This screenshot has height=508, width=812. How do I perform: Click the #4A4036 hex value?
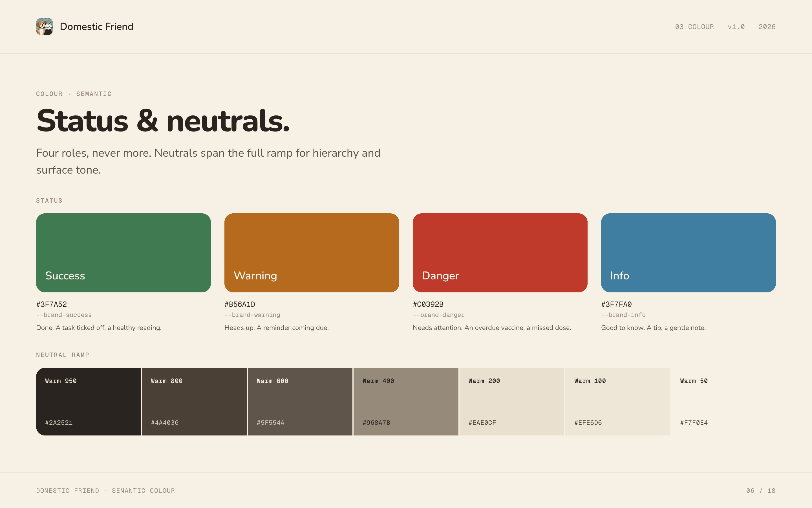[x=165, y=423]
